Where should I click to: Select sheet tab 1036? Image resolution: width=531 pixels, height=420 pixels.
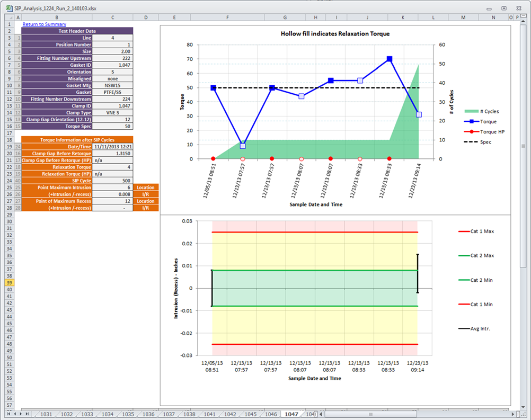(148, 414)
